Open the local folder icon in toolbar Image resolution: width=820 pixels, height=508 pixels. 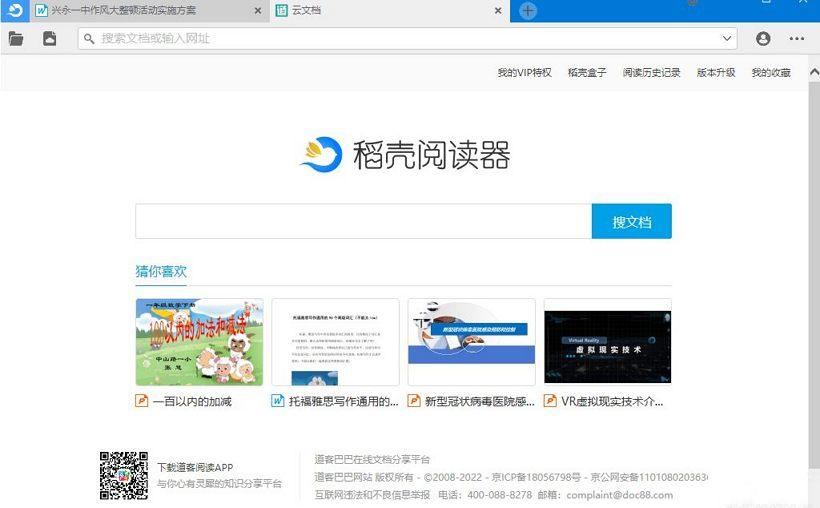click(16, 38)
